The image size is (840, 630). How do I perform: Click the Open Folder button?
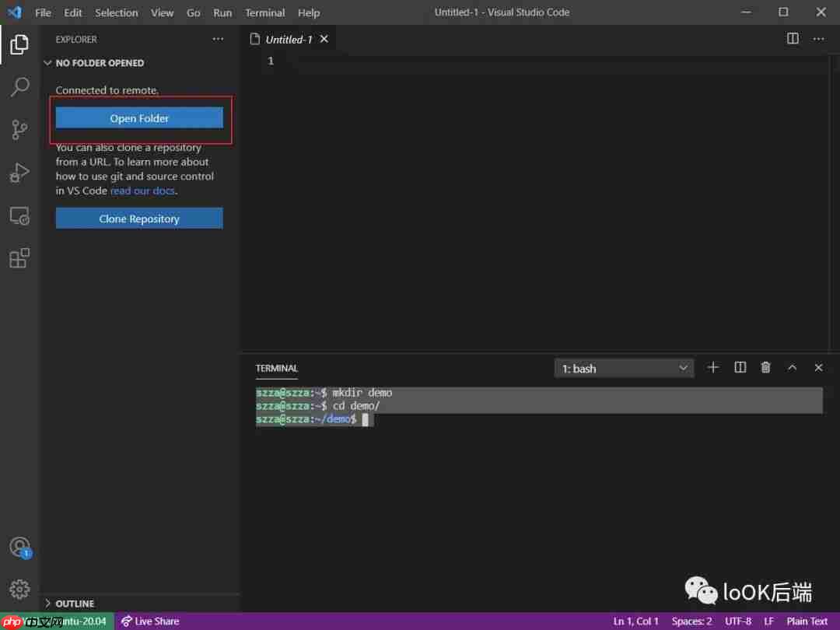140,117
